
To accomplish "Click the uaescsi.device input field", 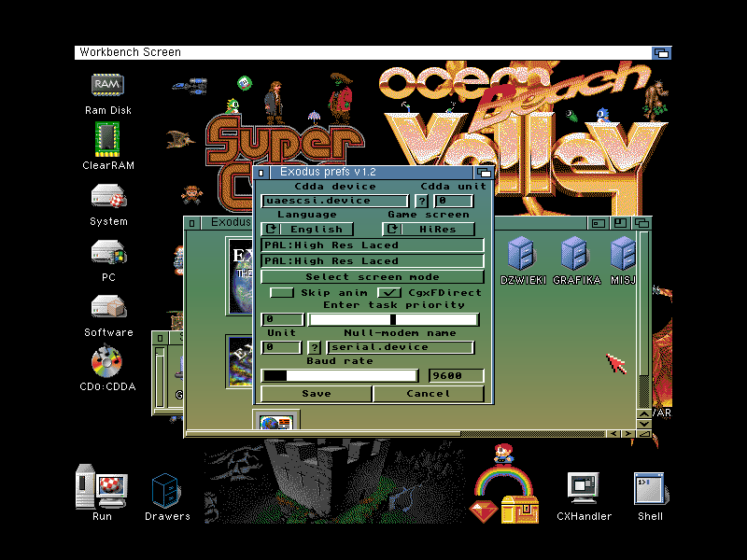I will [x=335, y=201].
